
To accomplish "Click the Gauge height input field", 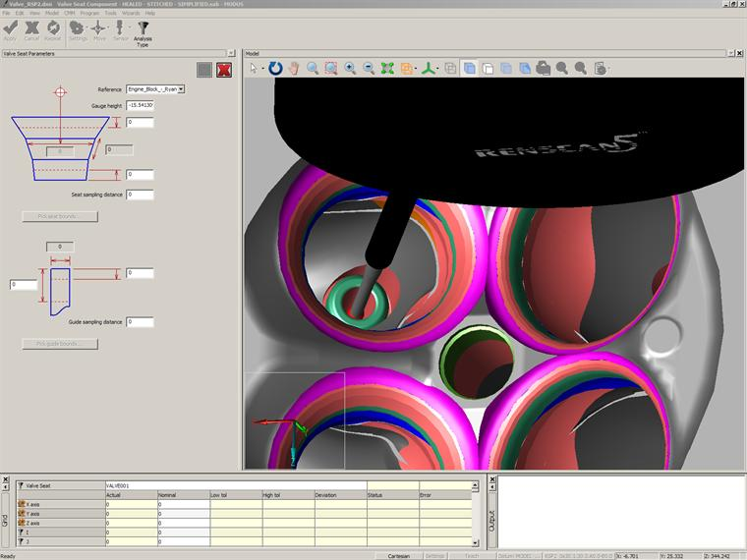I will point(140,104).
